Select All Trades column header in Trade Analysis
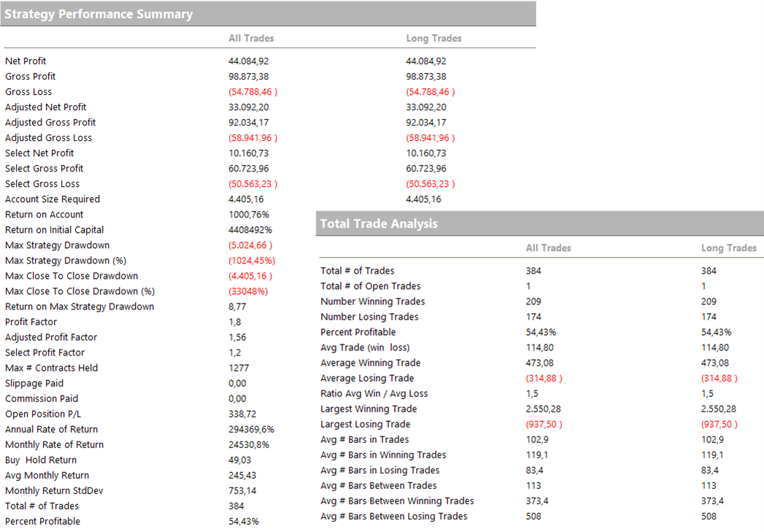 548,248
